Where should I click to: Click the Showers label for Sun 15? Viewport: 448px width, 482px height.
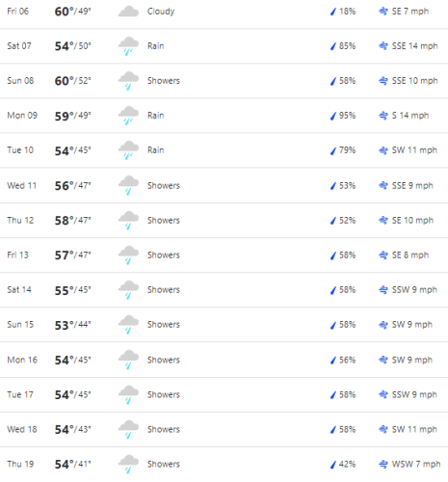click(x=164, y=325)
